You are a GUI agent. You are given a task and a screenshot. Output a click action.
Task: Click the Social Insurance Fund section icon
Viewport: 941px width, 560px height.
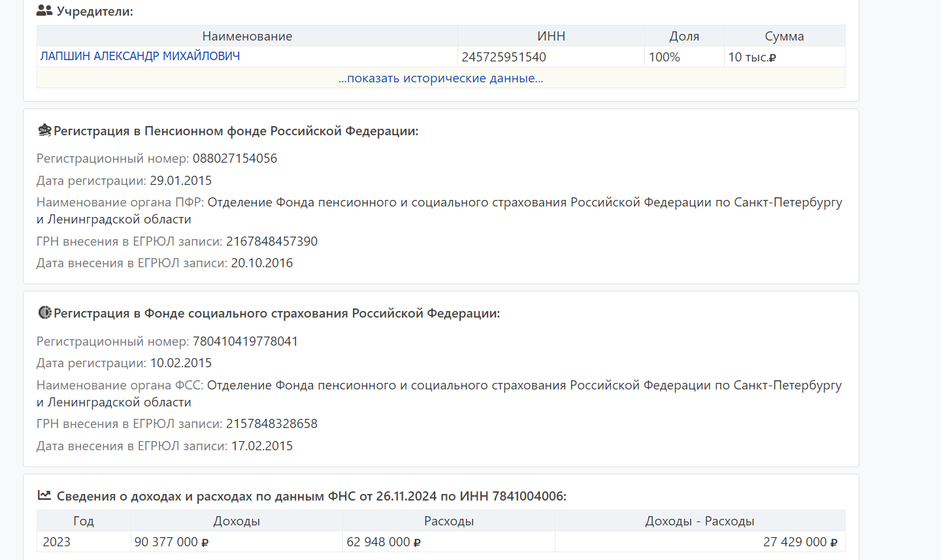44,312
